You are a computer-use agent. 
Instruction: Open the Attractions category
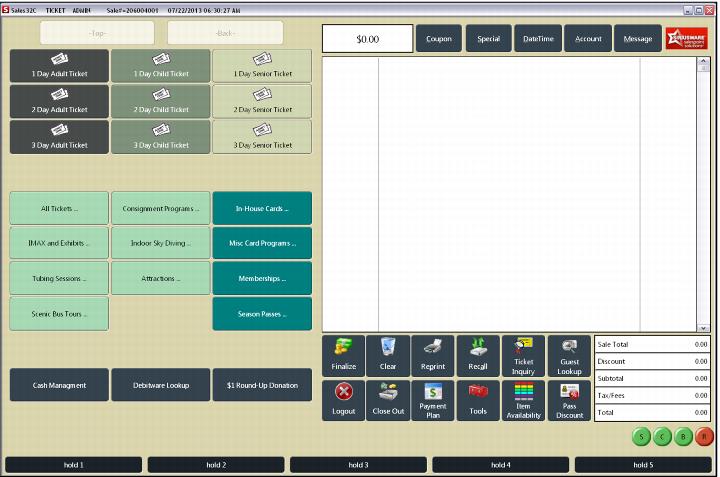coord(161,279)
